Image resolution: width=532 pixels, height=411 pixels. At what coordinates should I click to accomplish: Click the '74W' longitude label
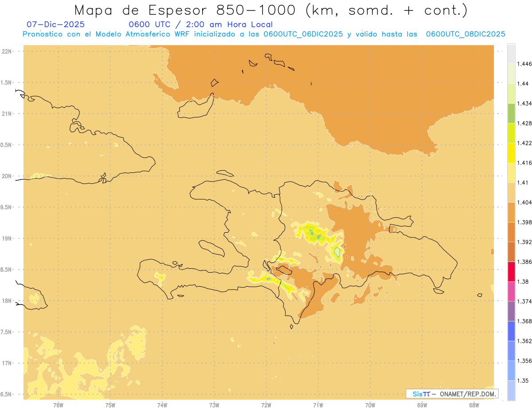click(x=162, y=405)
